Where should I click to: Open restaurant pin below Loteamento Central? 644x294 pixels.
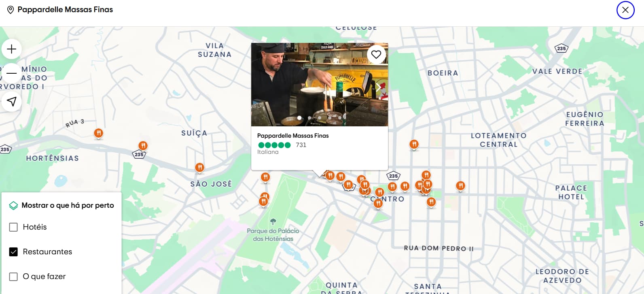[413, 144]
